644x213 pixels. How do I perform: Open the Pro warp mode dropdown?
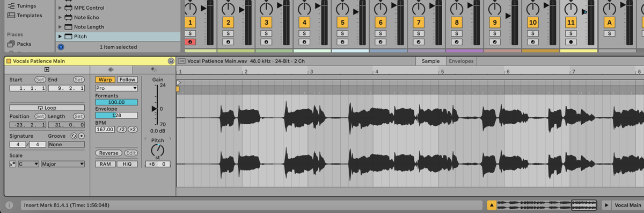click(116, 88)
